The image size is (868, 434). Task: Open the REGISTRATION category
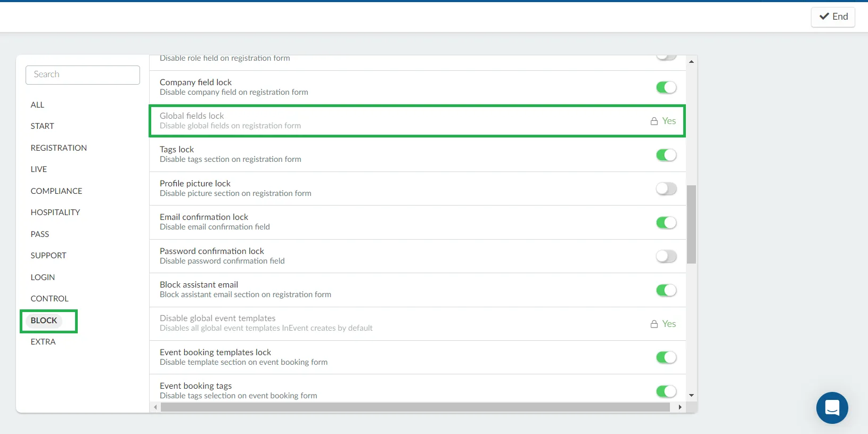pos(59,148)
